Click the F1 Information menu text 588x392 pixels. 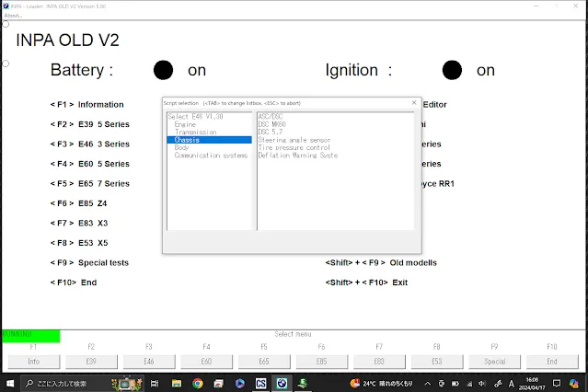tap(87, 104)
